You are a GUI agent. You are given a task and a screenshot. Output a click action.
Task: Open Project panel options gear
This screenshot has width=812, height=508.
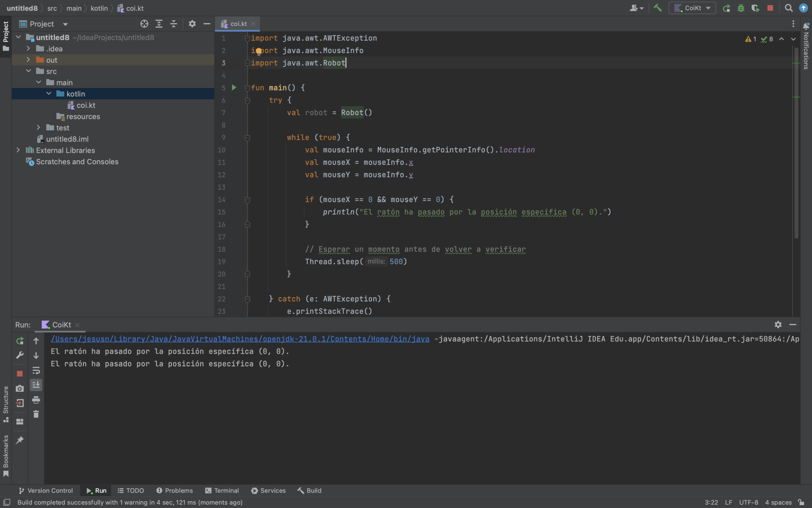pos(192,24)
